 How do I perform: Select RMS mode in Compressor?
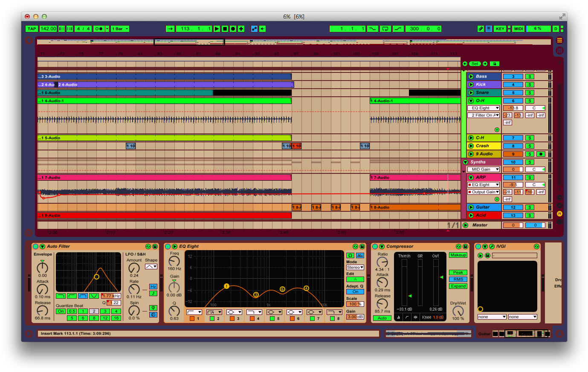coord(458,280)
